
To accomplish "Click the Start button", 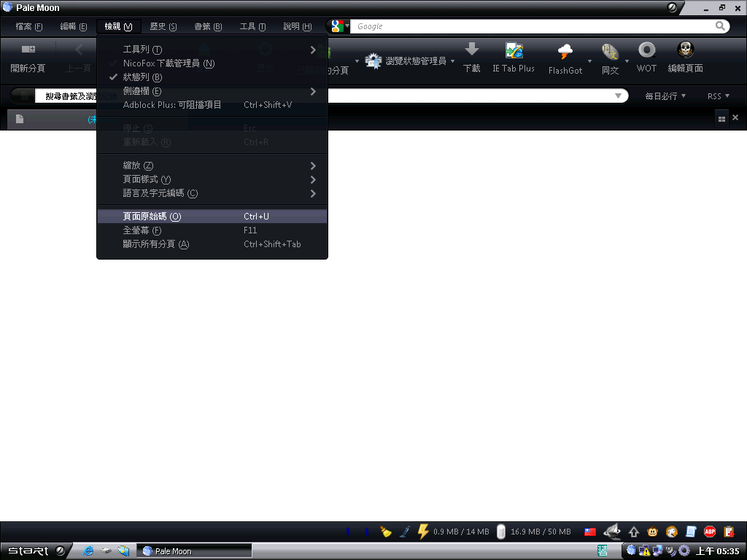I will tap(36, 551).
